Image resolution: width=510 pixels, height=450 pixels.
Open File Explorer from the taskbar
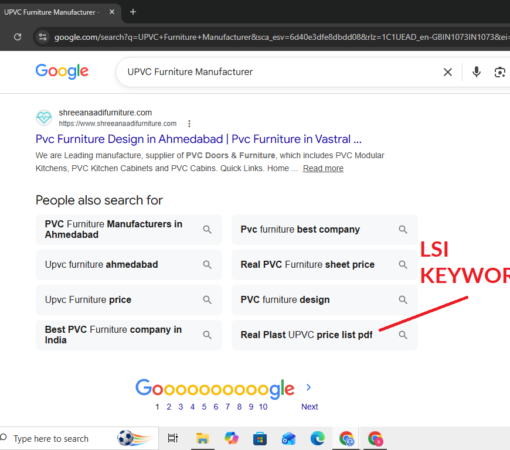pos(202,438)
